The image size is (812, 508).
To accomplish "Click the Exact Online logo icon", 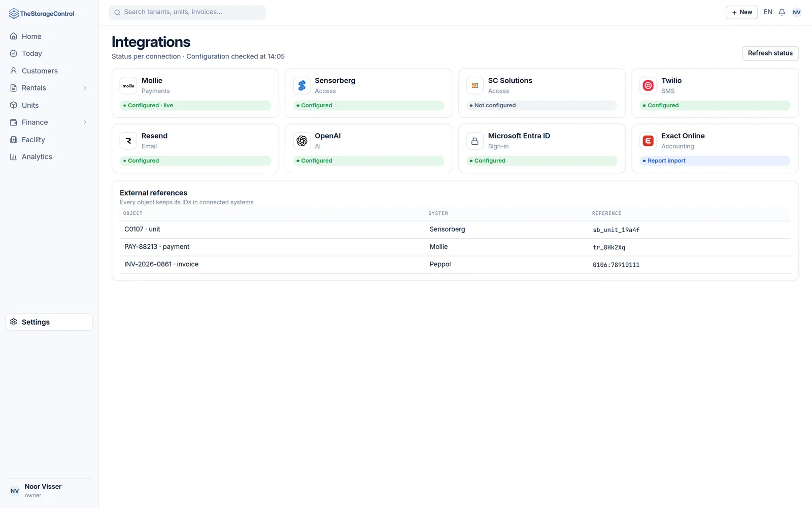I will 648,141.
